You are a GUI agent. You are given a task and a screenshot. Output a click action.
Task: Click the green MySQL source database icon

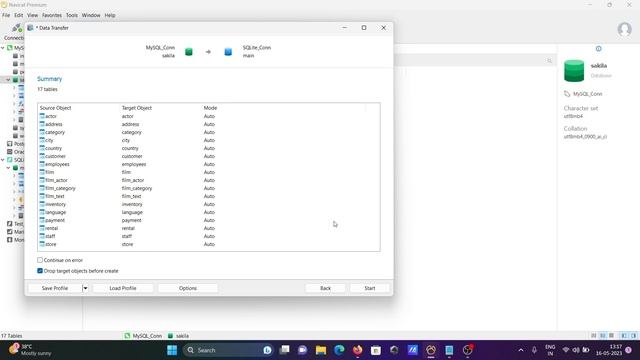coord(189,52)
